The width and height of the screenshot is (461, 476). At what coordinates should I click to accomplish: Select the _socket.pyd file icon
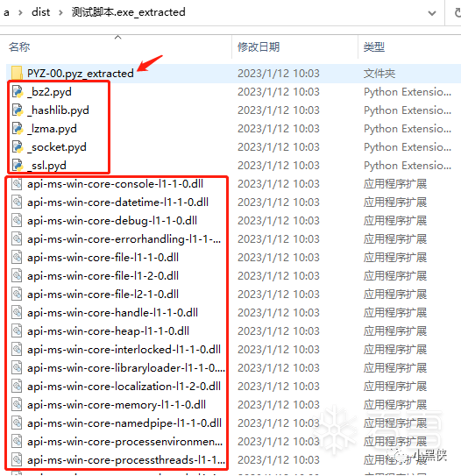17,147
